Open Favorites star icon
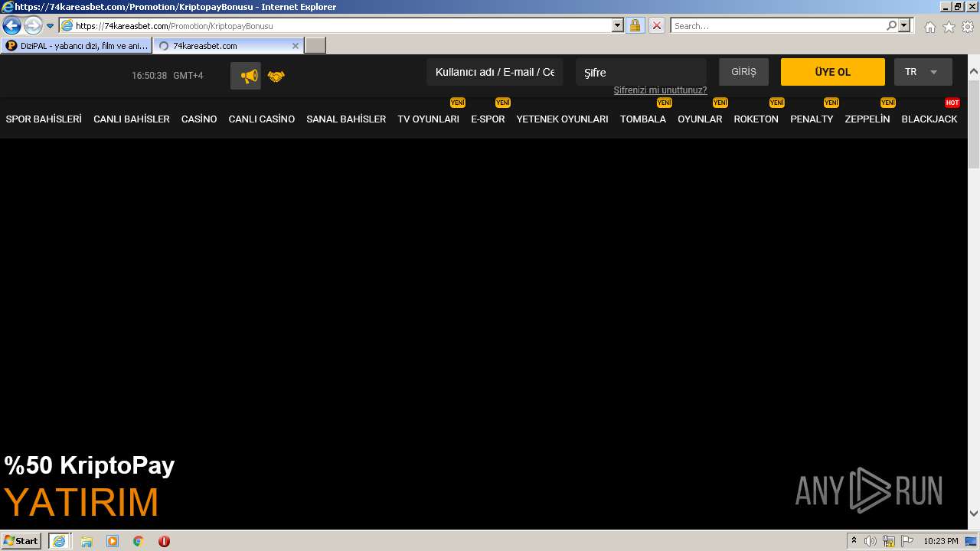Viewport: 980px width, 551px height. point(949,27)
